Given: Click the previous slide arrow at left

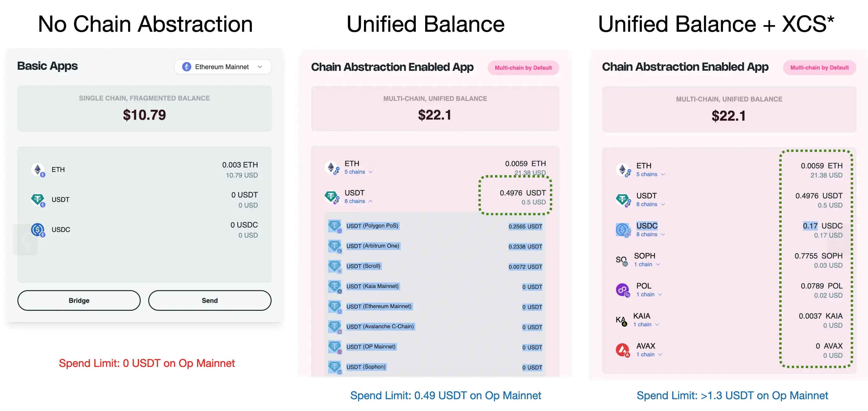Looking at the screenshot, I should pos(25,240).
